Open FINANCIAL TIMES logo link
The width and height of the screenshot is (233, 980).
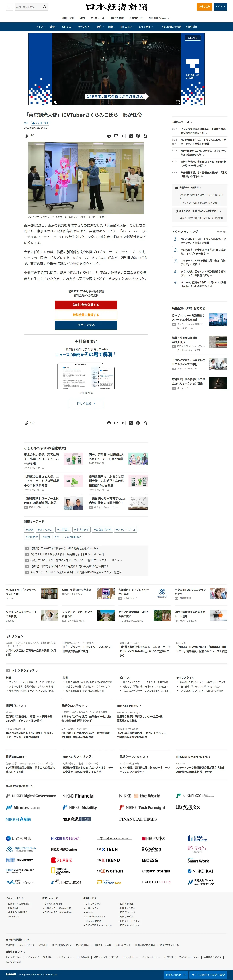point(138,819)
